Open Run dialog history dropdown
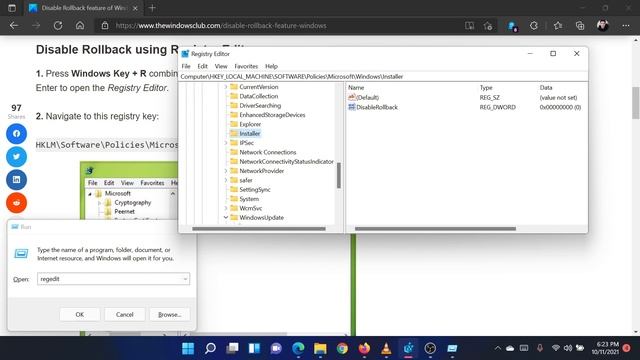This screenshot has height=360, width=640. [185, 279]
